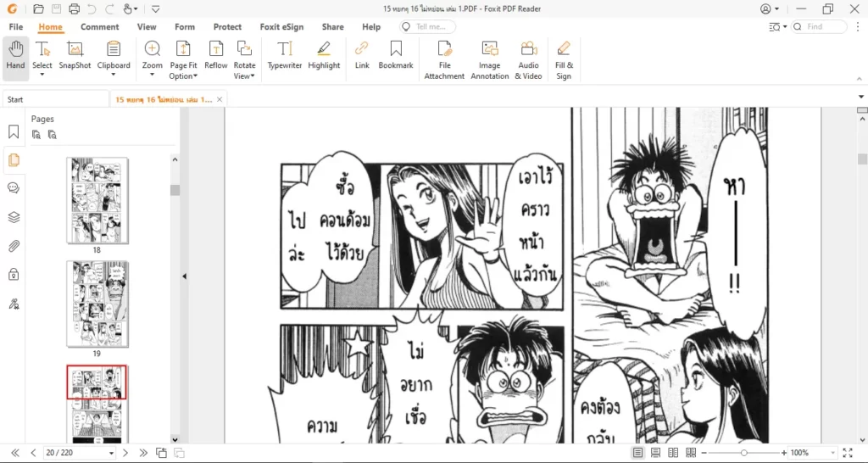Image resolution: width=868 pixels, height=463 pixels.
Task: Select page 18 thumbnail
Action: pos(97,200)
